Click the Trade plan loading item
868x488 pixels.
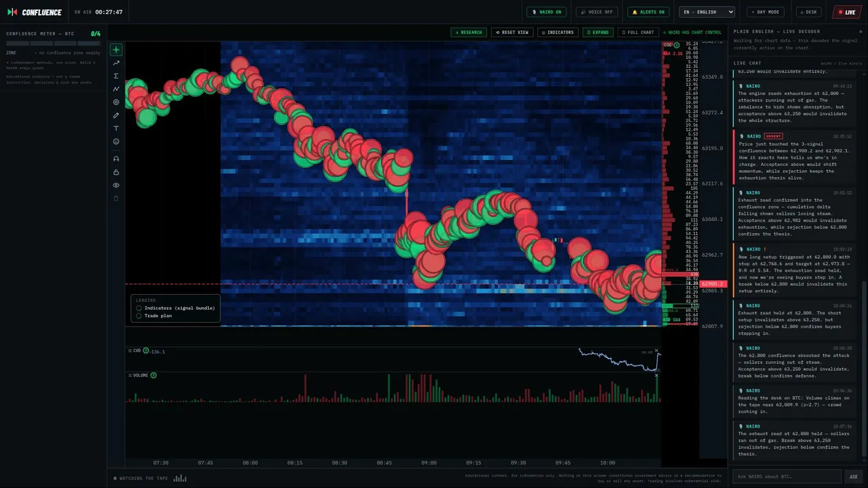pos(154,316)
